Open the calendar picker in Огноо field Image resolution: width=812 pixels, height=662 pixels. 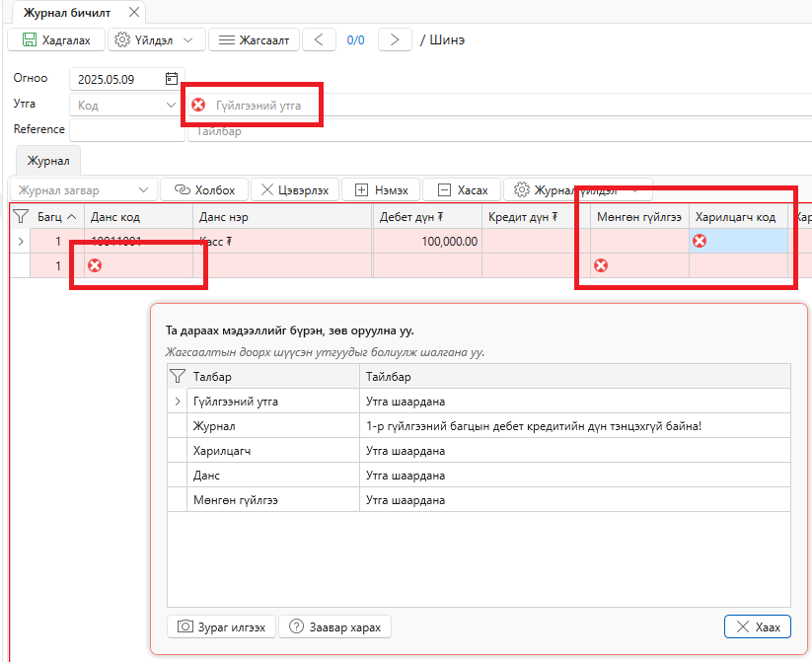(x=172, y=79)
